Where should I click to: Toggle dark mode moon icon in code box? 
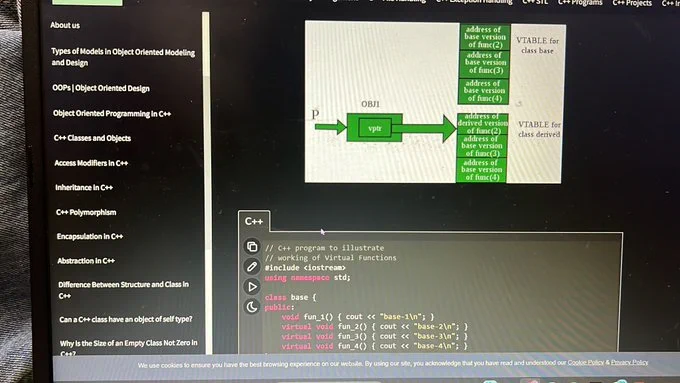click(x=252, y=306)
